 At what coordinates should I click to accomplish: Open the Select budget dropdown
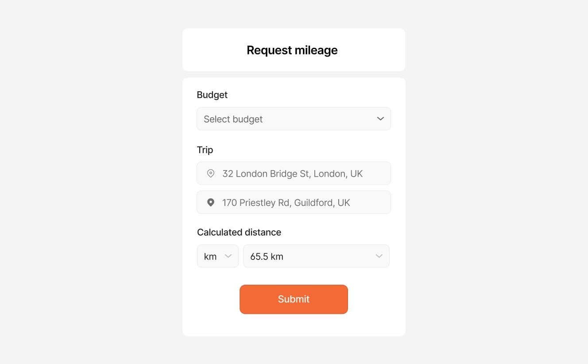(x=294, y=119)
